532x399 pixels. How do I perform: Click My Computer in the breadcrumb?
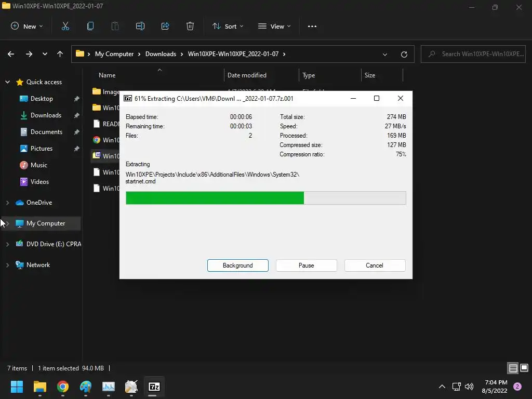[x=114, y=54]
